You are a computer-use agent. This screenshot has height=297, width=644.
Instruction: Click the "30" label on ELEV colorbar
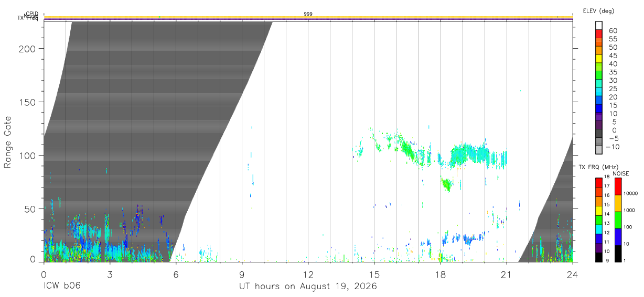coord(613,80)
